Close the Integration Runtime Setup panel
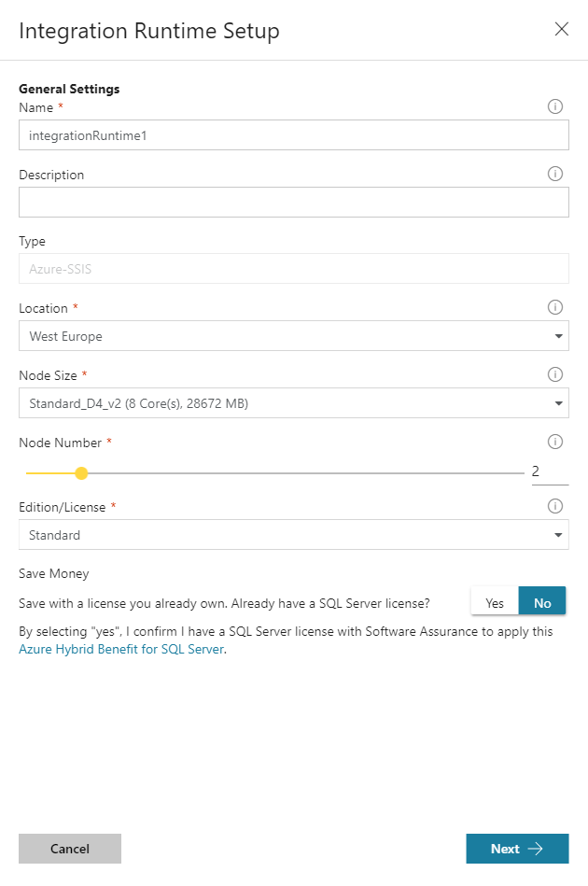 pyautogui.click(x=562, y=29)
